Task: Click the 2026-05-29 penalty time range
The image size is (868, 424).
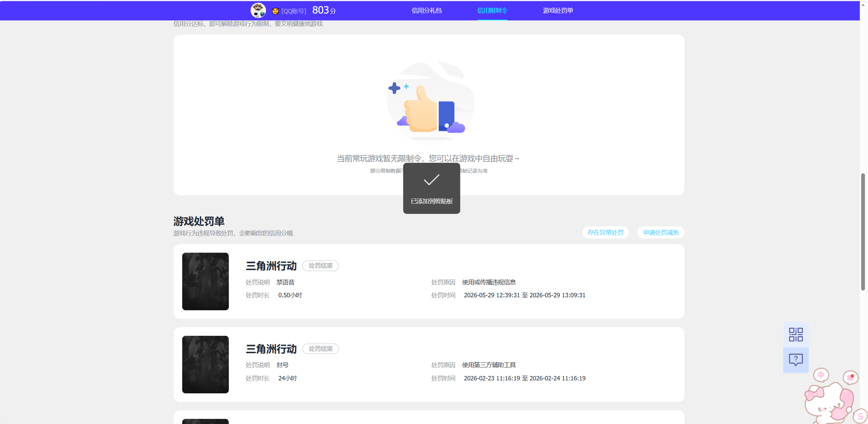Action: pos(525,295)
